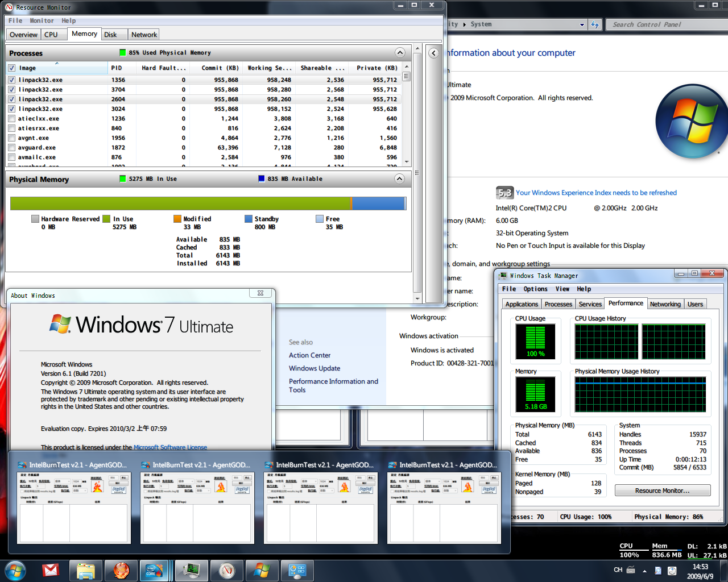Uncheck linpack32.exe PID 1356 checkbox
Image resolution: width=728 pixels, height=582 pixels.
(11, 80)
